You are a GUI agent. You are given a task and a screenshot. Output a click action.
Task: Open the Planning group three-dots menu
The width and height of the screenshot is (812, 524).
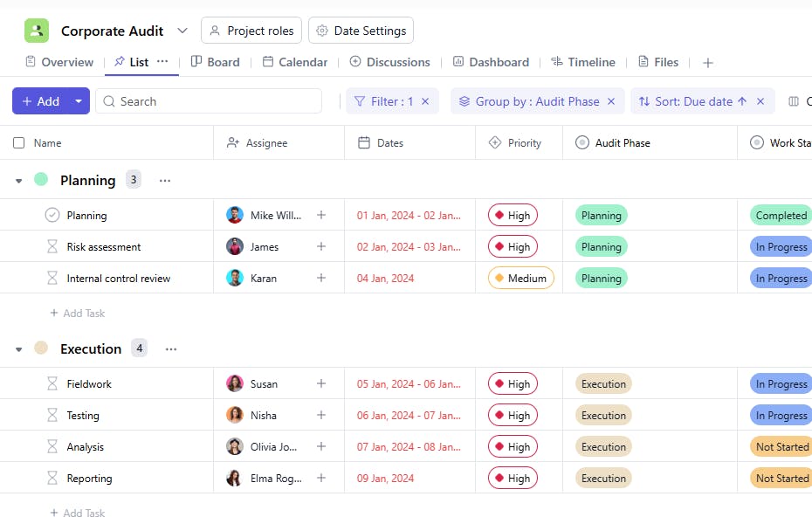pos(165,180)
